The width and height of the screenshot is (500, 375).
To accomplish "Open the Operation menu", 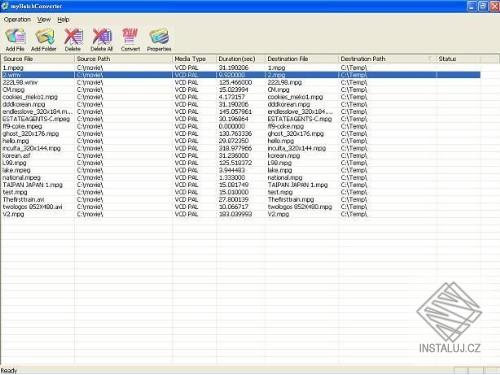I will click(x=17, y=20).
